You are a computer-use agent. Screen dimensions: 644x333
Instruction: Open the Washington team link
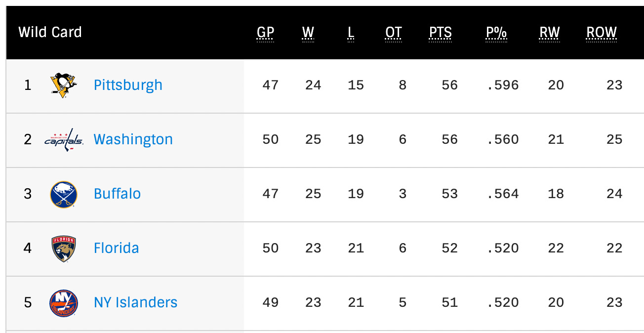tap(133, 139)
